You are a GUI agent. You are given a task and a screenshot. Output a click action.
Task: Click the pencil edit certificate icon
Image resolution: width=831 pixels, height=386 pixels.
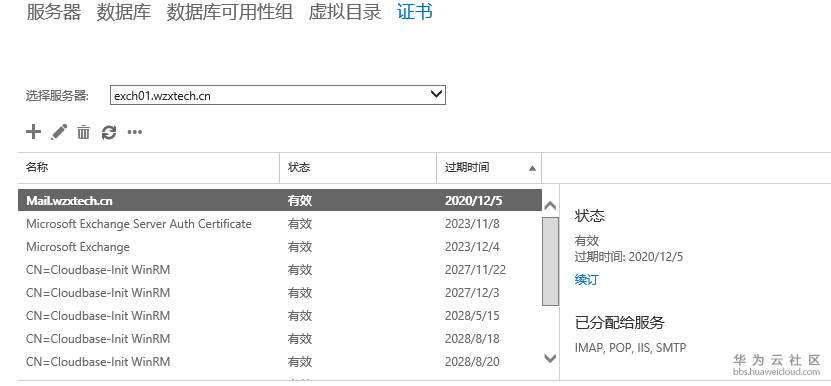[x=59, y=131]
